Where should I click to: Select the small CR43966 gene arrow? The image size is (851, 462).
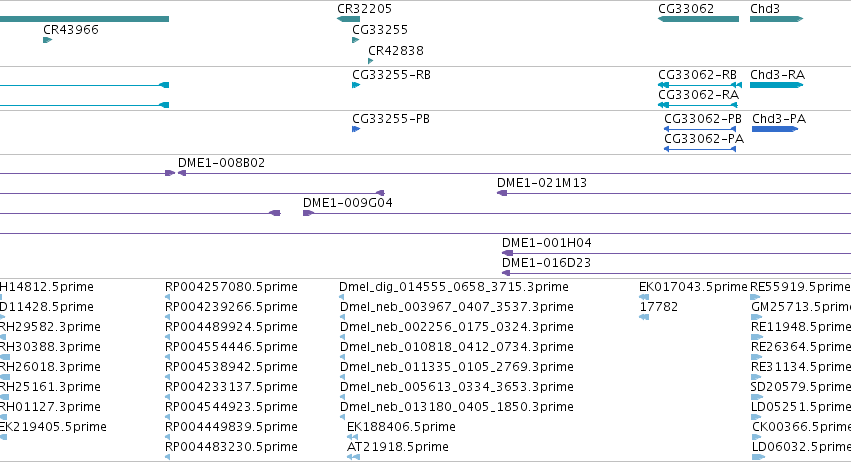point(48,40)
